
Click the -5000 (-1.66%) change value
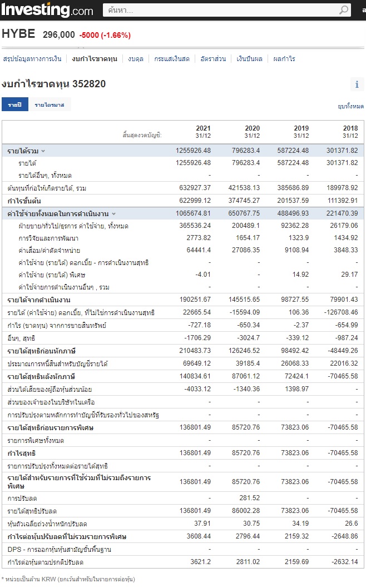pyautogui.click(x=105, y=35)
